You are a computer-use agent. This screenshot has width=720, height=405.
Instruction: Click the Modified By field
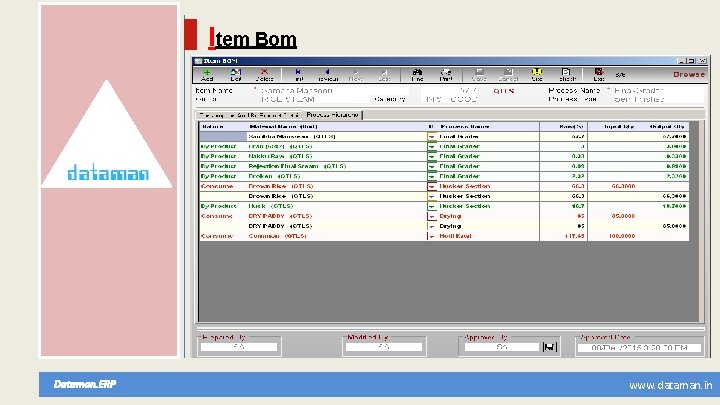(384, 347)
